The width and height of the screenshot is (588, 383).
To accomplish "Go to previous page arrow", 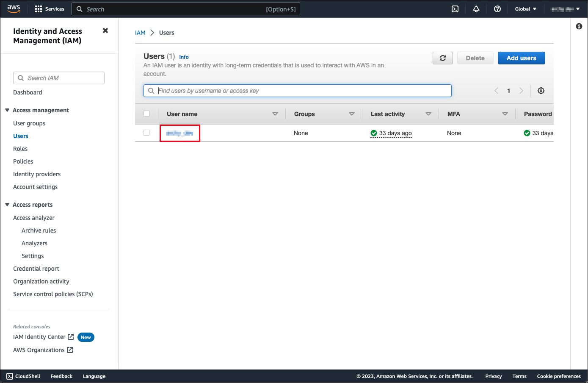I will [x=496, y=91].
